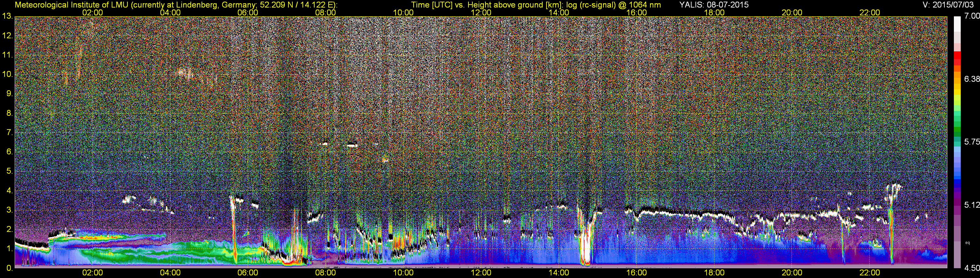Click the red band of the color scale bar

click(957, 58)
